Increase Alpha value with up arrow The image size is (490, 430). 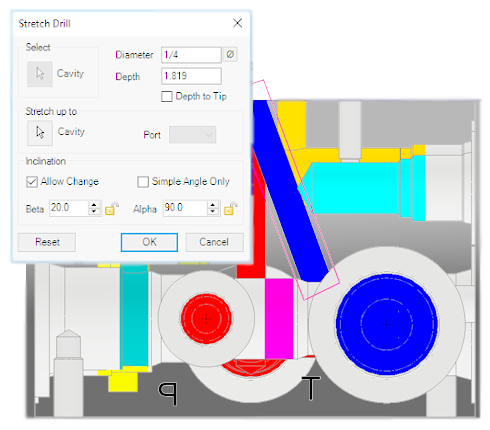coord(213,205)
